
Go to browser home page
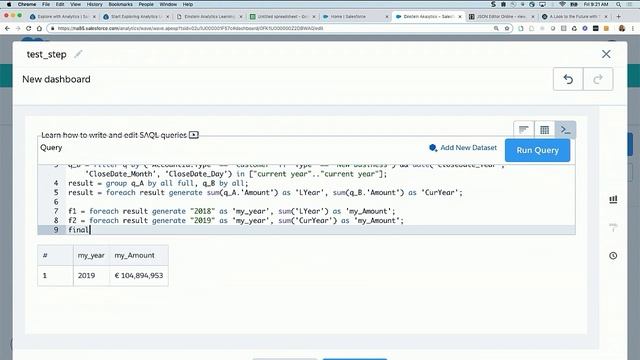coord(39,28)
